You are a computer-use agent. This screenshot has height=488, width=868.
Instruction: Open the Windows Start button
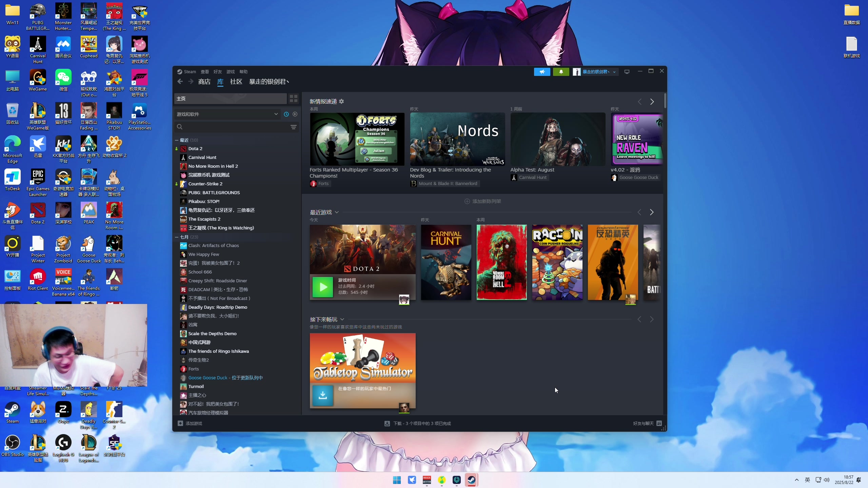(397, 480)
